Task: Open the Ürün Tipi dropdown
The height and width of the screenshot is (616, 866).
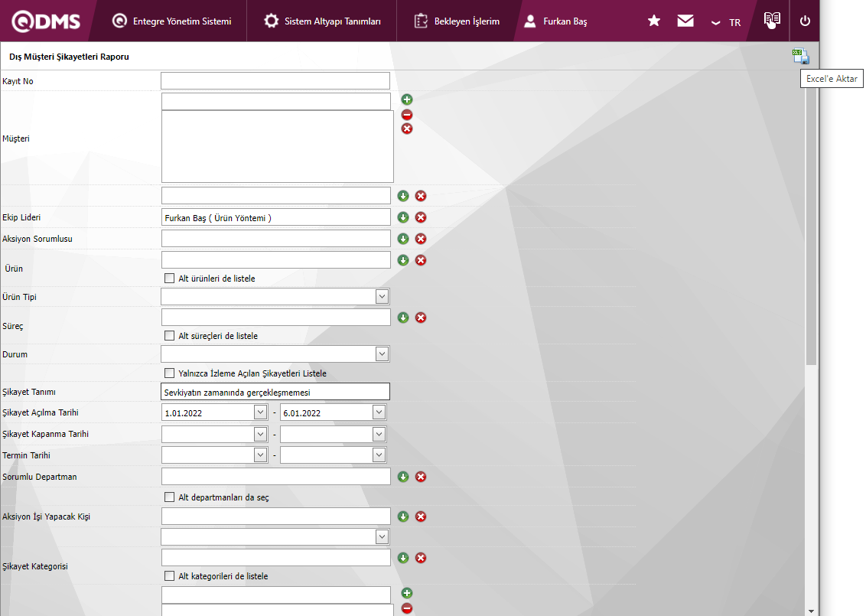Action: point(382,297)
